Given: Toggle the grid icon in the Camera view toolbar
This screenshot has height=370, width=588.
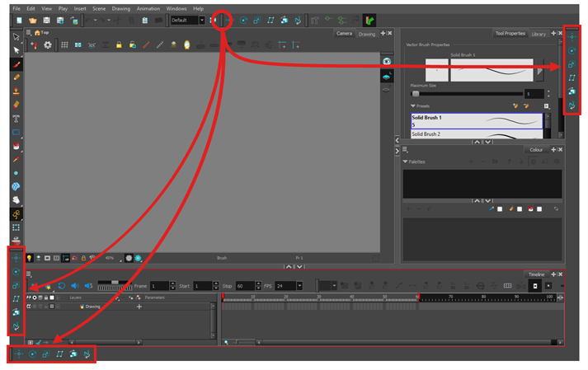Looking at the screenshot, I should (64, 44).
